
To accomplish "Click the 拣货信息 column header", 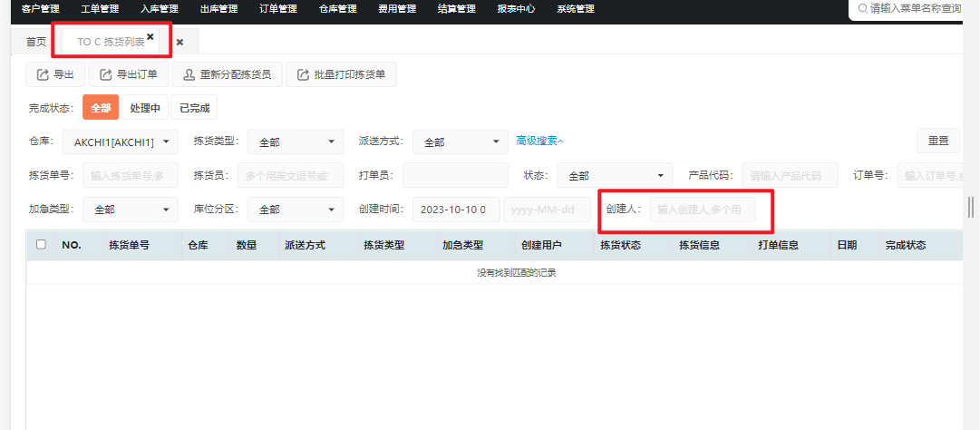I will coord(699,245).
